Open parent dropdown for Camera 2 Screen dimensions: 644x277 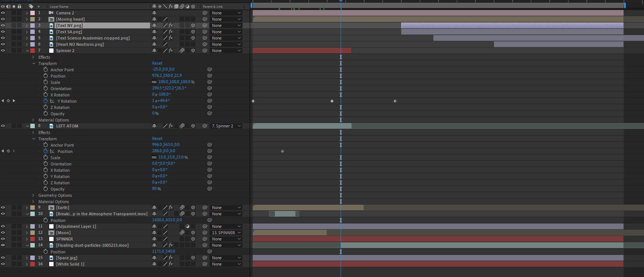[226, 13]
